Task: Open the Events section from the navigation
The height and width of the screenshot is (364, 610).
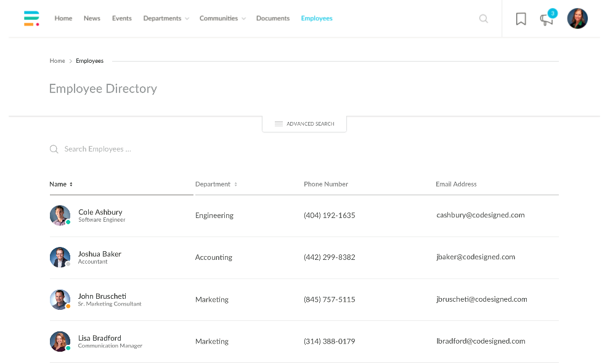Action: pyautogui.click(x=121, y=18)
